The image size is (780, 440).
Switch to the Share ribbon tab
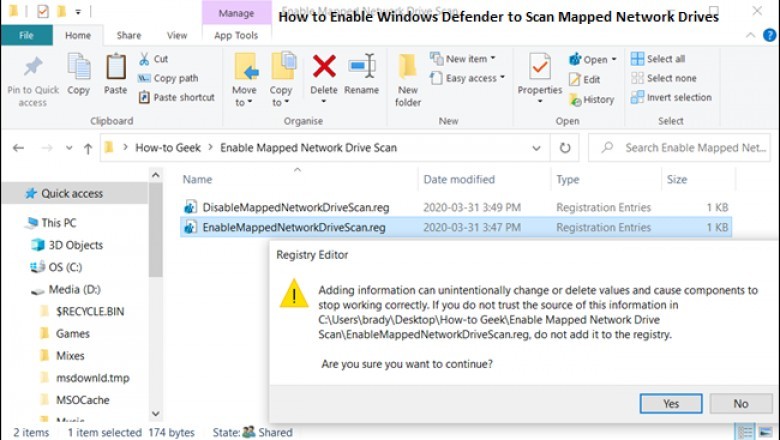coord(129,35)
